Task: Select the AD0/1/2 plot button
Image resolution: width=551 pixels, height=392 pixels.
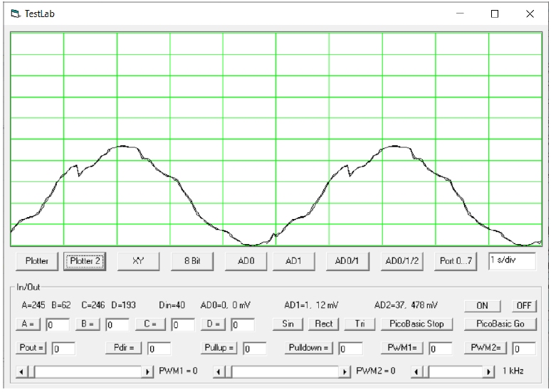Action: 402,261
